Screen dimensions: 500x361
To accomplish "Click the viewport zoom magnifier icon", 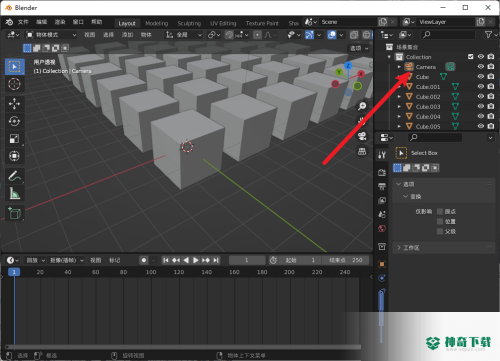I will (362, 106).
